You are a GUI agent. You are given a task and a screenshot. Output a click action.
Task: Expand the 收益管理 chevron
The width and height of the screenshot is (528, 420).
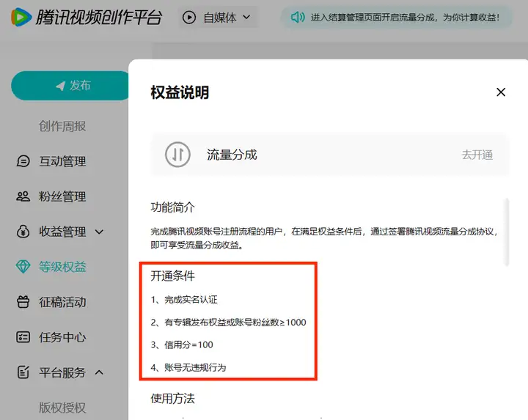99,232
